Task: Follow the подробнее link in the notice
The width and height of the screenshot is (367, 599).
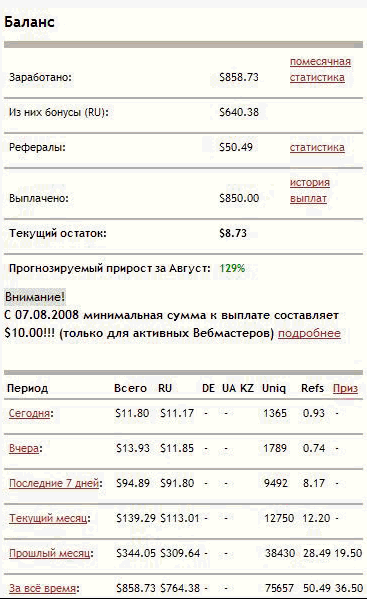Action: point(309,333)
